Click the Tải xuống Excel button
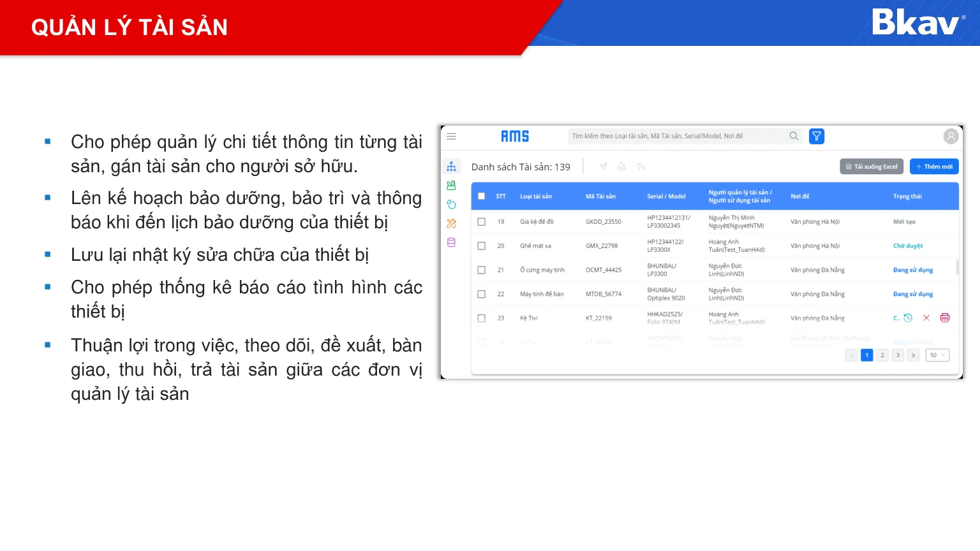The image size is (980, 551). [872, 166]
